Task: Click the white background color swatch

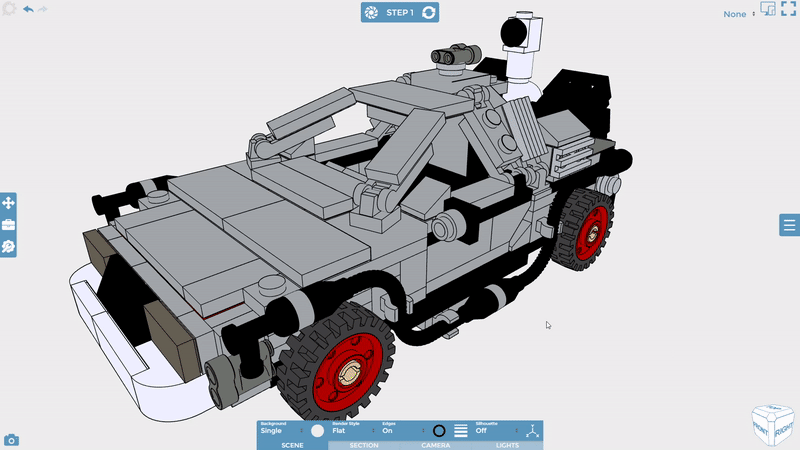Action: click(317, 431)
